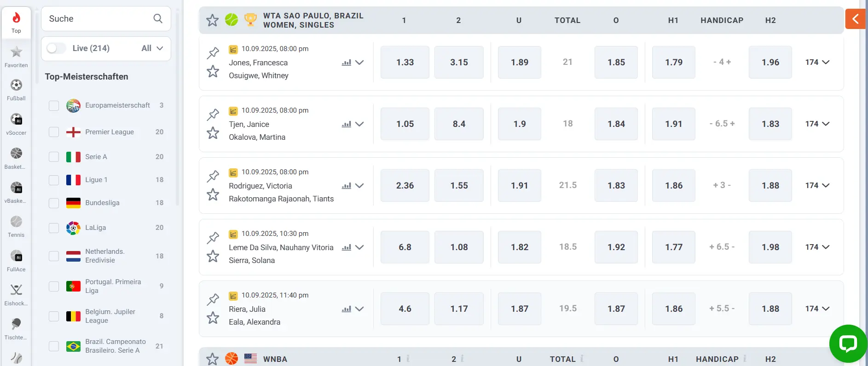Pin the Jones vs Osuigwe match
The height and width of the screenshot is (366, 868).
(x=213, y=53)
